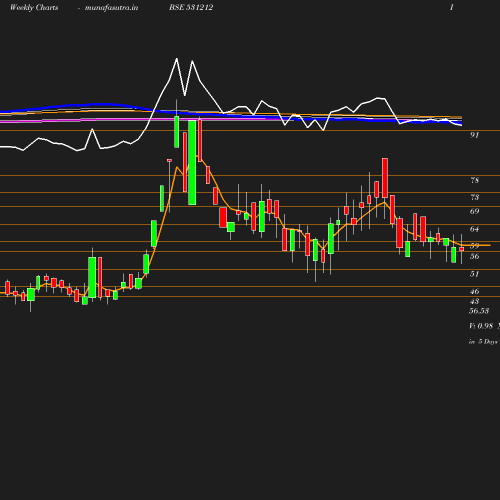This screenshot has width=500, height=500.
Task: Click the price level label "46"
Action: 475,291
